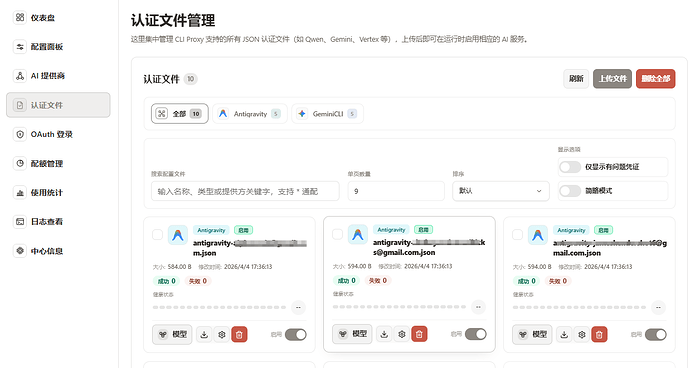This screenshot has height=368, width=690.
Task: Open the 配置面板 sidebar item
Action: (58, 47)
